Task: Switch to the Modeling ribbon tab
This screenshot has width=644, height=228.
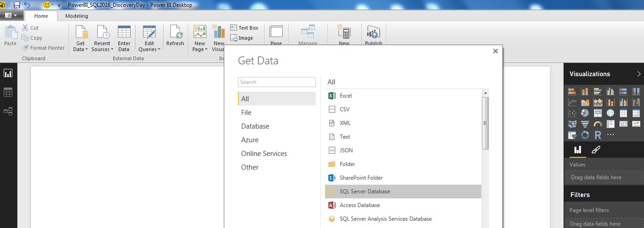Action: (77, 16)
